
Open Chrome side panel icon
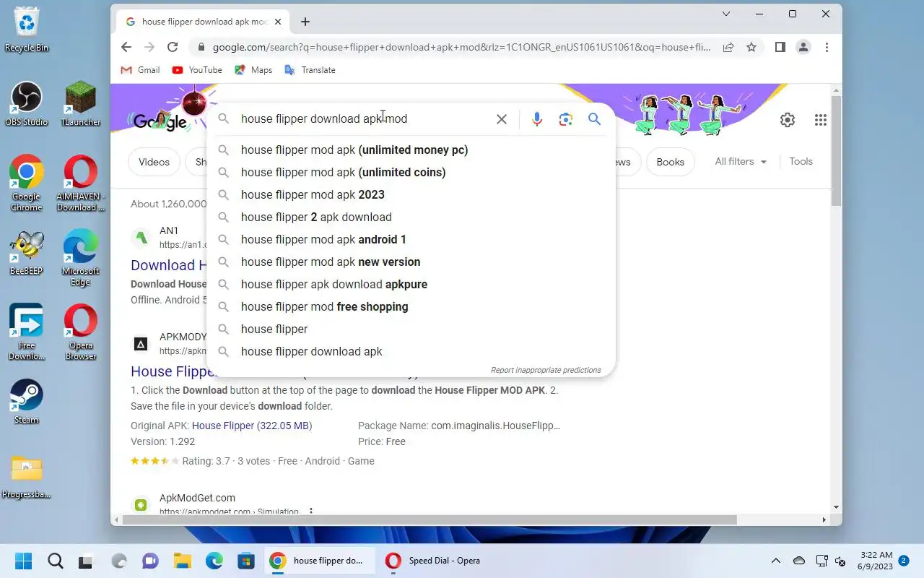780,47
